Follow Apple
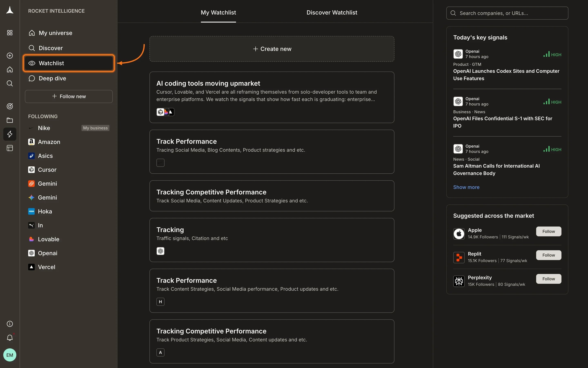 click(549, 231)
